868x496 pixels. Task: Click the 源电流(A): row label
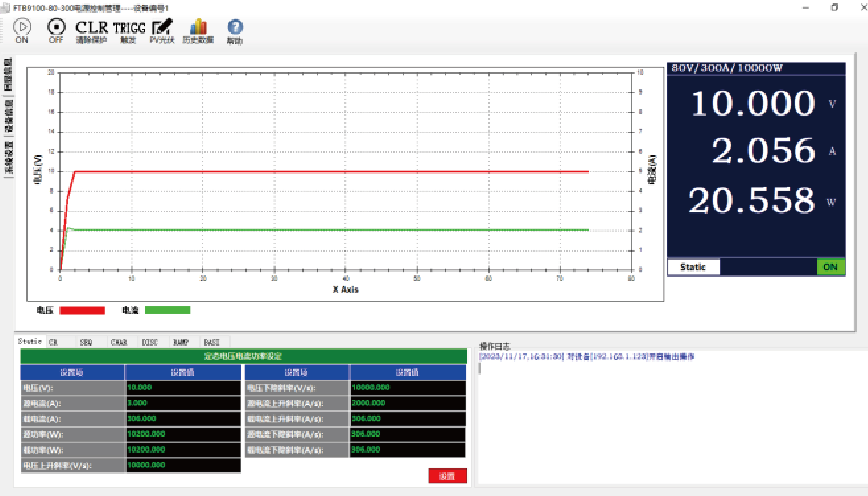pyautogui.click(x=41, y=403)
